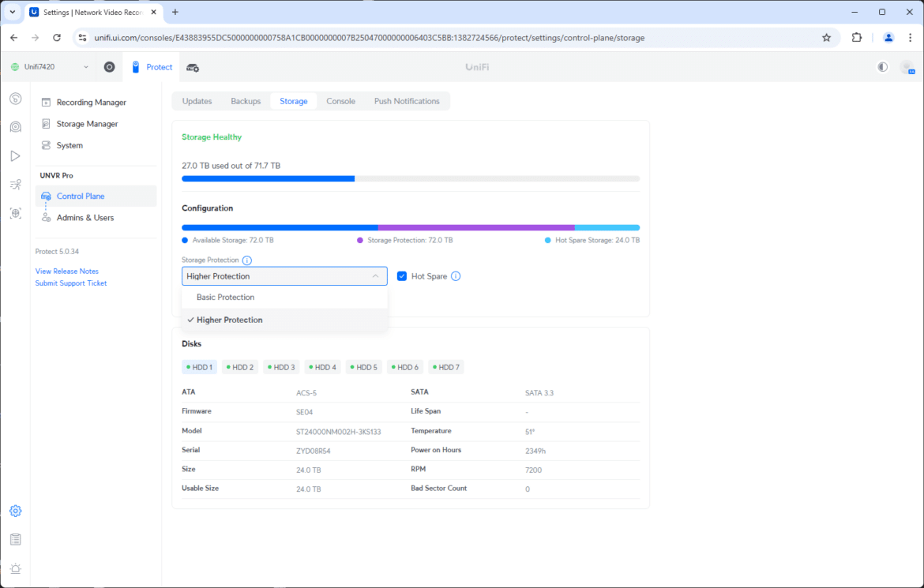
Task: Switch to the Push Notifications tab
Action: pos(407,101)
